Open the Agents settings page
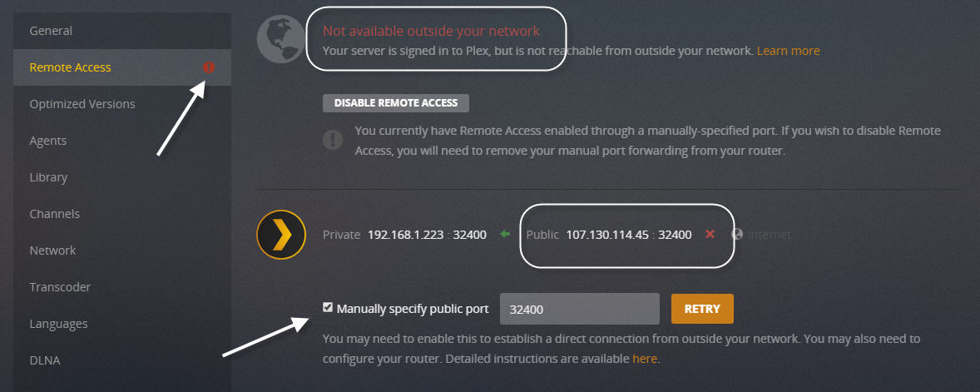Image resolution: width=980 pixels, height=392 pixels. tap(48, 141)
